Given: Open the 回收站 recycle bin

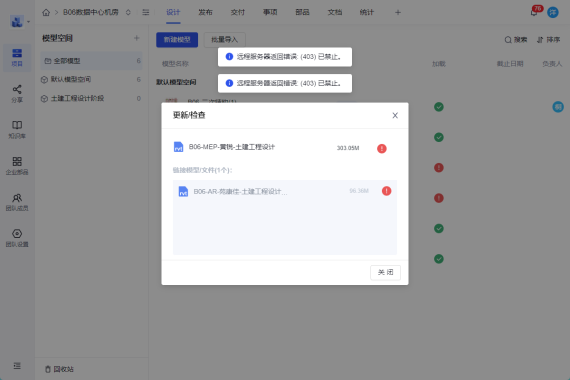Looking at the screenshot, I should pos(59,369).
